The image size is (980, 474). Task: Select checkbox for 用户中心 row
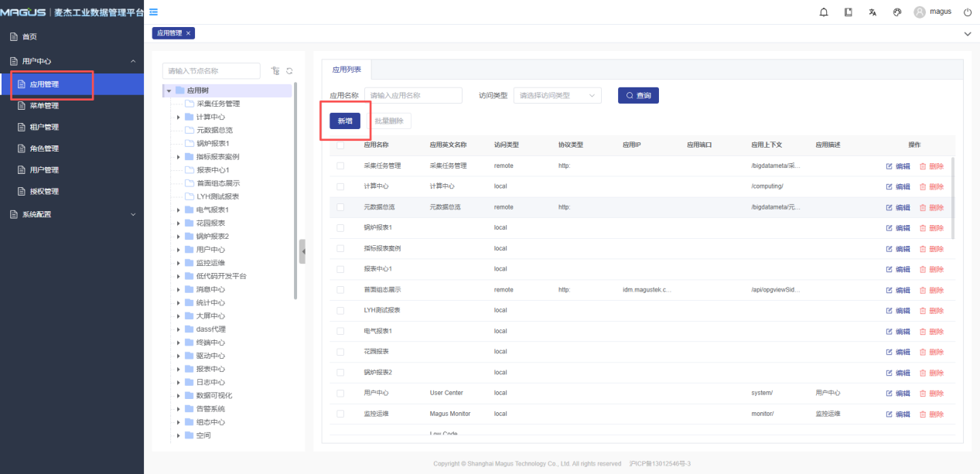[340, 393]
